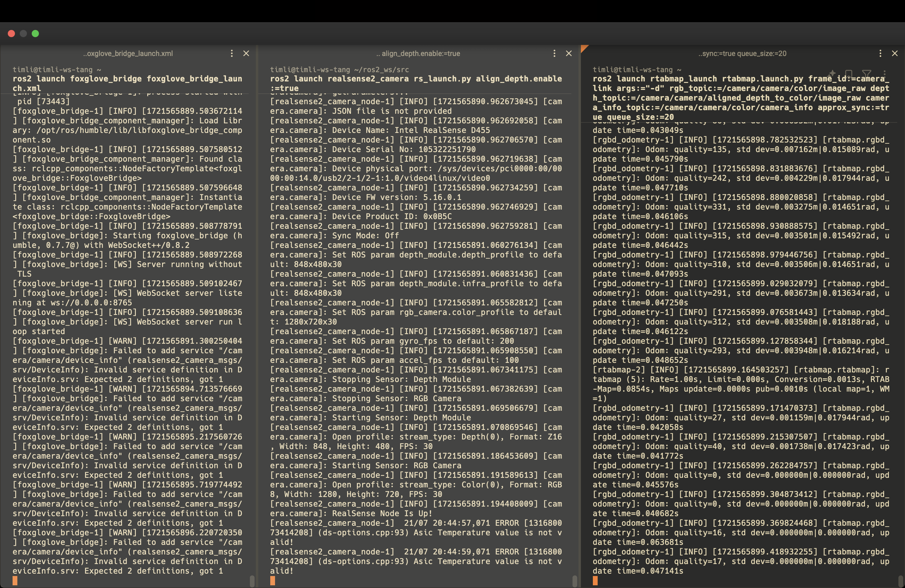Click the AI sparkle icon in the rtabmap pane

click(x=832, y=73)
